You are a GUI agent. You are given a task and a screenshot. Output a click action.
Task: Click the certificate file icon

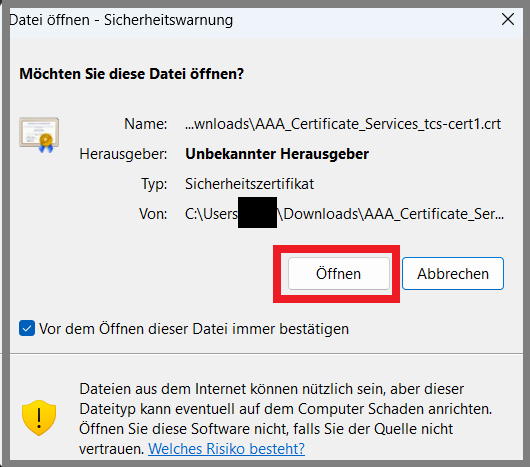(39, 134)
